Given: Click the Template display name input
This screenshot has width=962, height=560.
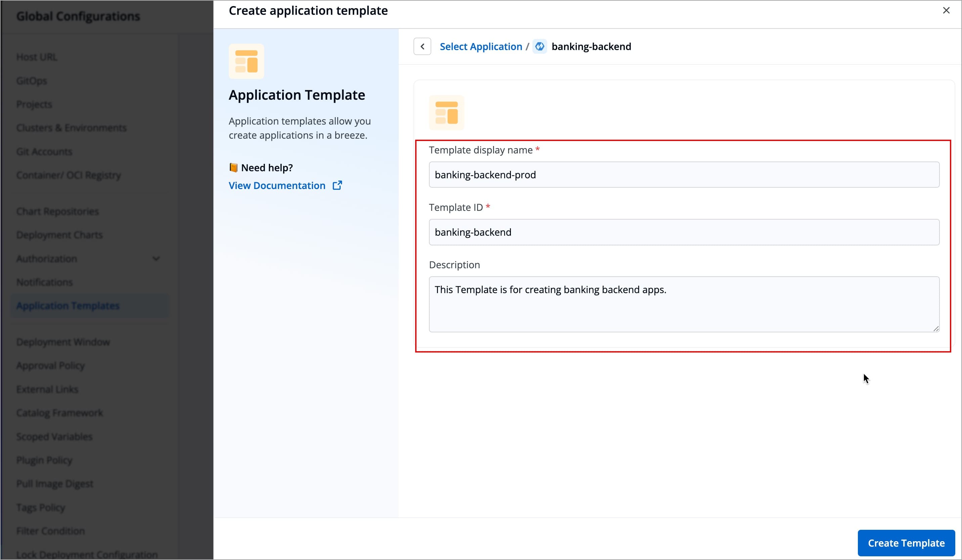Looking at the screenshot, I should tap(683, 175).
